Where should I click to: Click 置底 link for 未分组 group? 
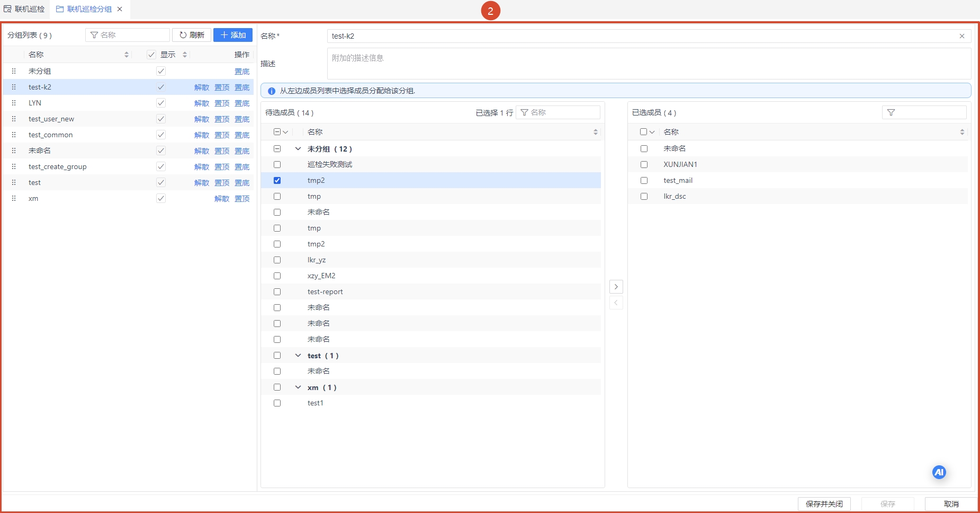pos(242,72)
